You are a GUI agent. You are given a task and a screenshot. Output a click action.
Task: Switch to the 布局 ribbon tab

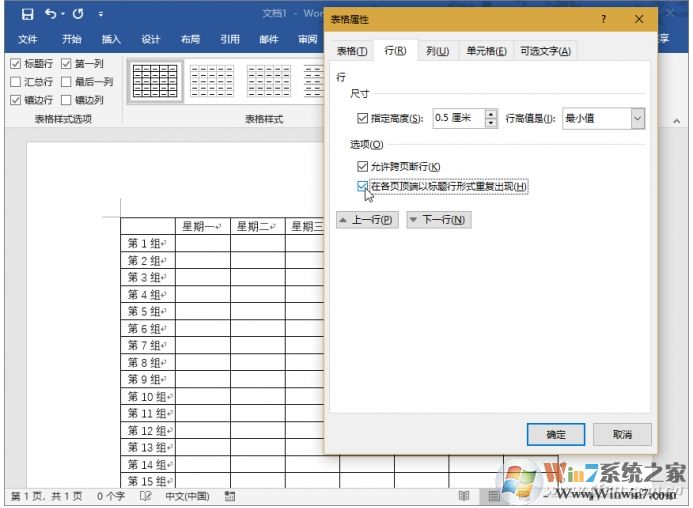pyautogui.click(x=190, y=39)
